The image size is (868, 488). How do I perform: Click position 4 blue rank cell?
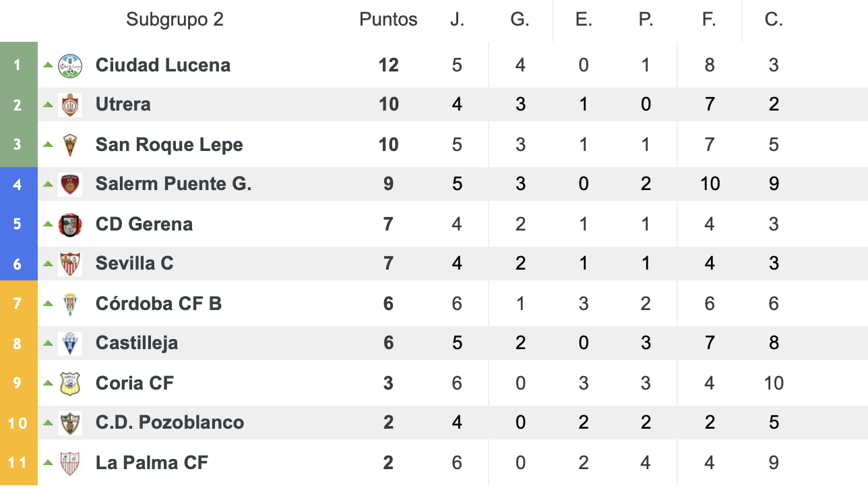(x=18, y=184)
